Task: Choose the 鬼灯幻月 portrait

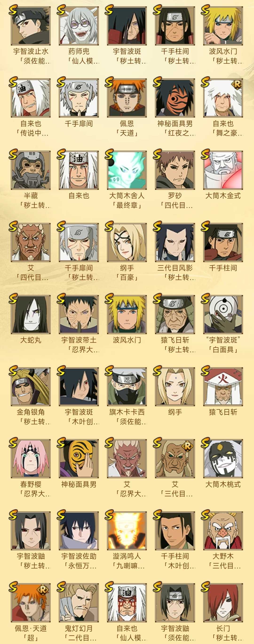Action: click(79, 603)
